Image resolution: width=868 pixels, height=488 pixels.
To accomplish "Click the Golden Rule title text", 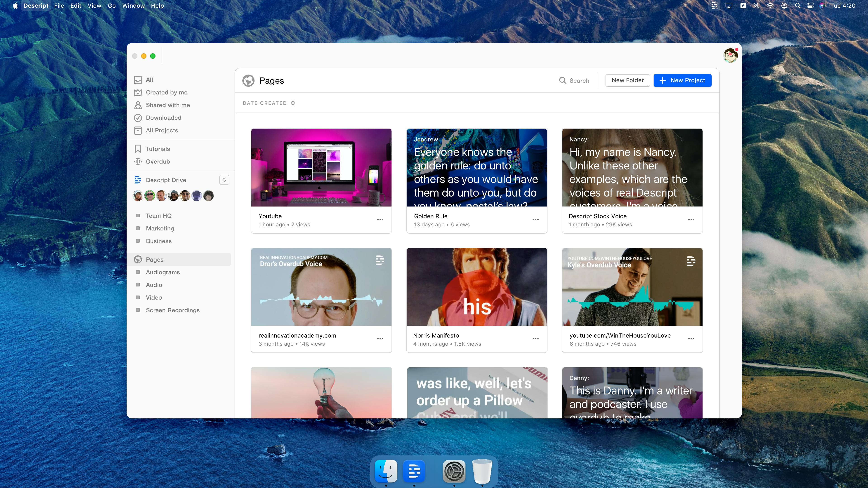I will 431,217.
